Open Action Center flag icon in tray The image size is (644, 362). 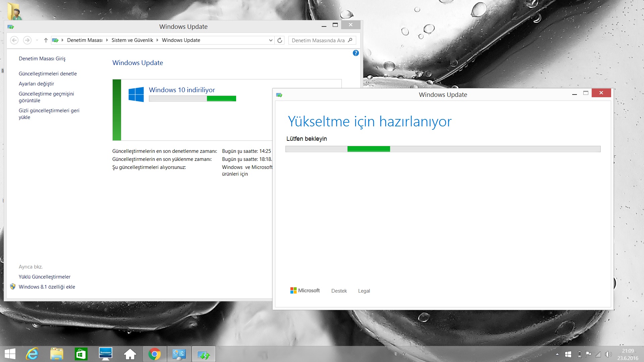(588, 354)
